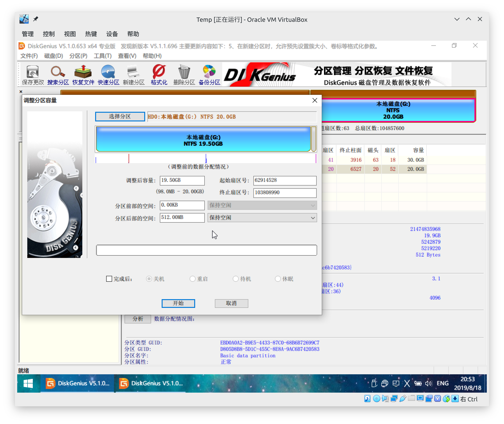Image resolution: width=504 pixels, height=424 pixels.
Task: Click the 分区后部的空间 field showing 512.00MB
Action: pos(182,218)
